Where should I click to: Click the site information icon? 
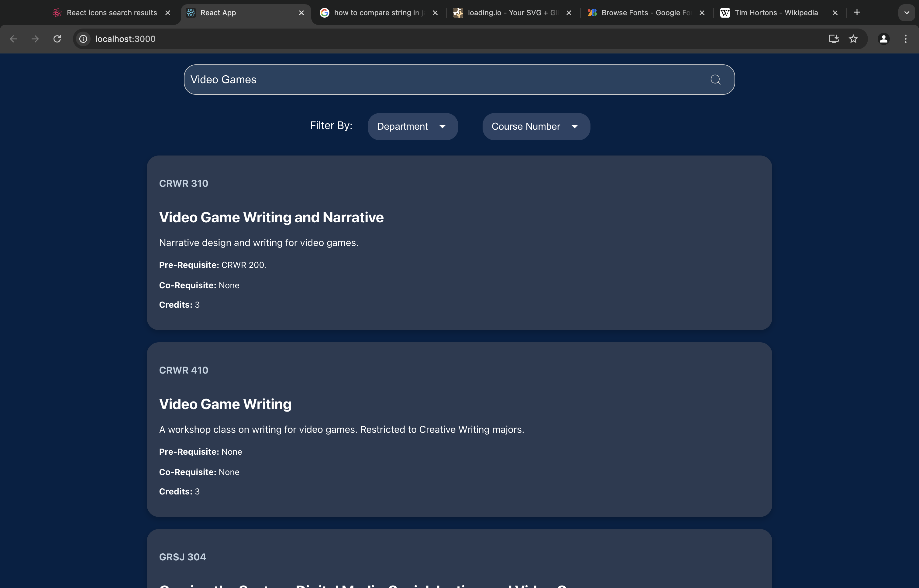(83, 39)
